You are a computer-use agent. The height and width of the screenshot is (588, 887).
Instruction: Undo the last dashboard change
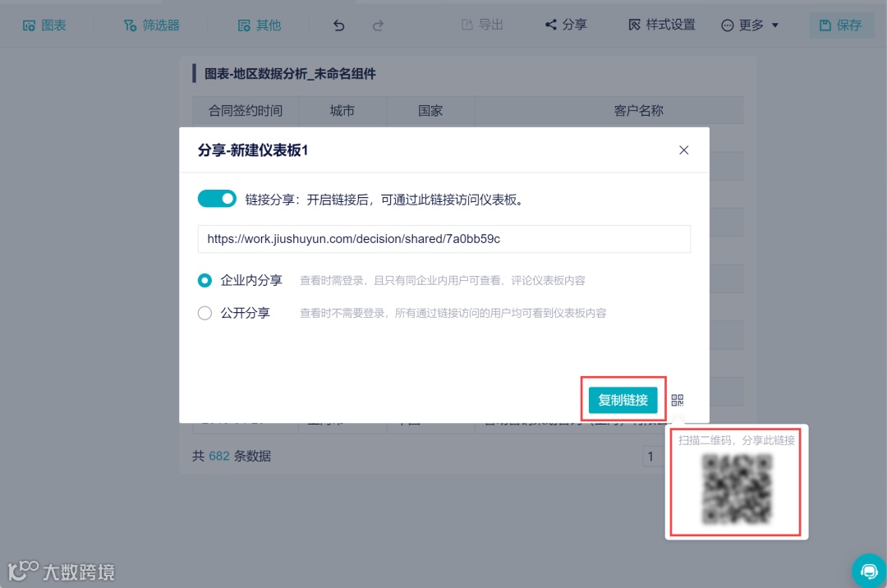(338, 25)
